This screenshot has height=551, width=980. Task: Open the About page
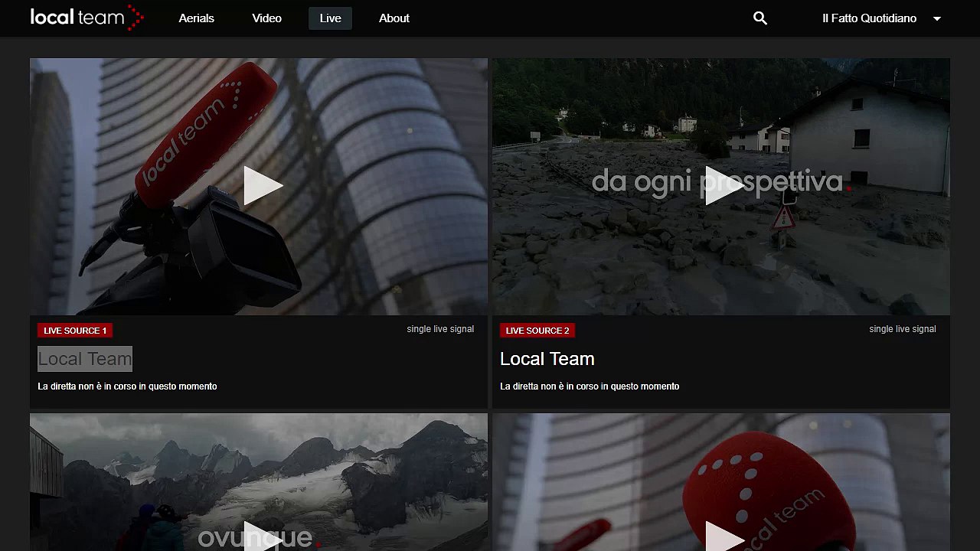(x=394, y=18)
